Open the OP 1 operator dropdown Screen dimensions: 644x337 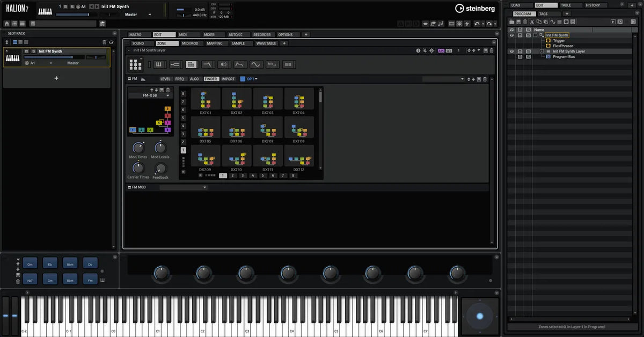tap(252, 79)
